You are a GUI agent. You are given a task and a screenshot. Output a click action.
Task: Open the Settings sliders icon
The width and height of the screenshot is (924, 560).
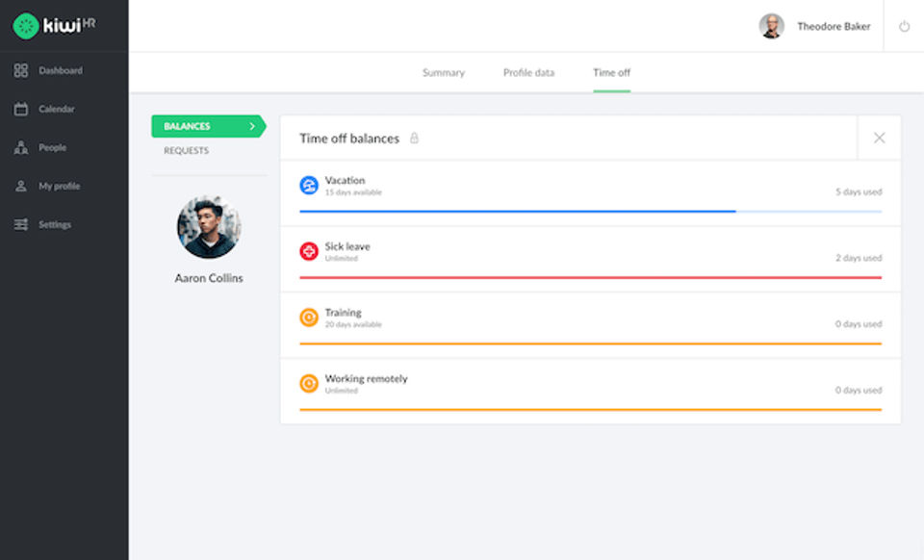21,224
